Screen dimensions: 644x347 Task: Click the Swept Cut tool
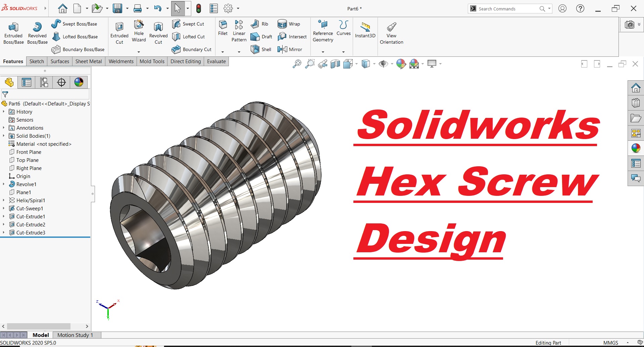coord(188,24)
